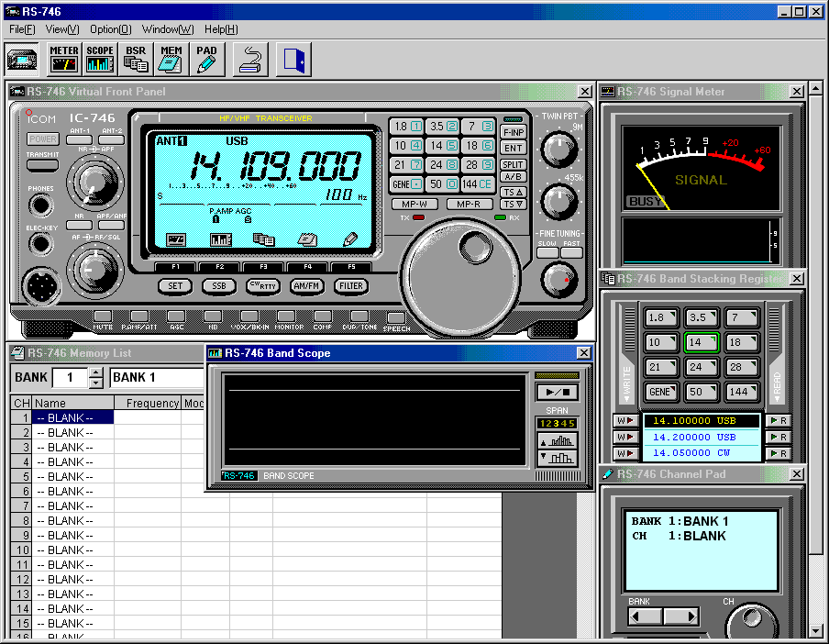Open the View menu
Viewport: 829px width, 644px height.
[x=62, y=29]
